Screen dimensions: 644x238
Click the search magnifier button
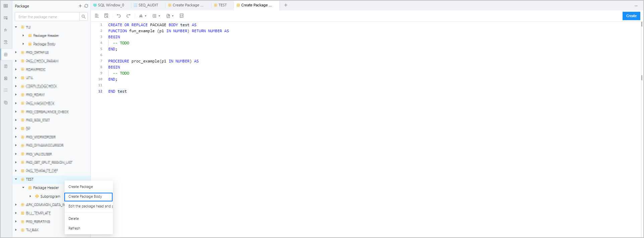pyautogui.click(x=83, y=17)
